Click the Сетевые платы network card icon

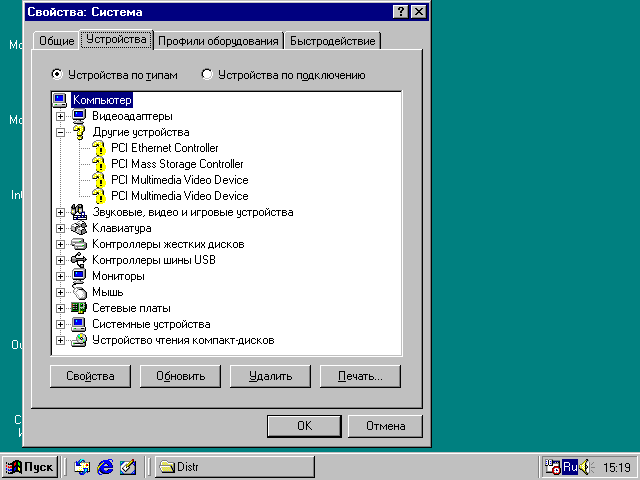(x=79, y=308)
